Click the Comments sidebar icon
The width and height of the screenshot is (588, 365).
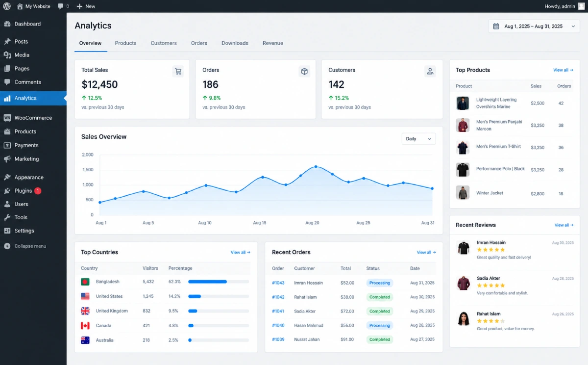pyautogui.click(x=7, y=82)
